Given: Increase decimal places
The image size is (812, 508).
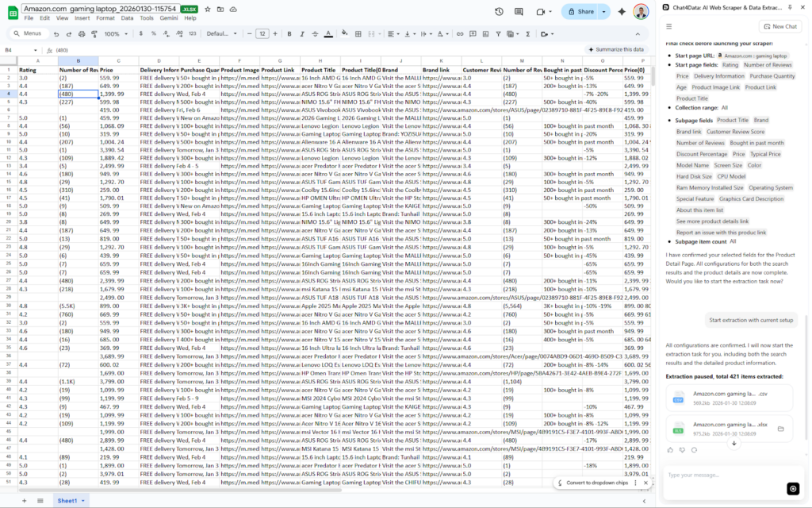Looking at the screenshot, I should pyautogui.click(x=179, y=33).
